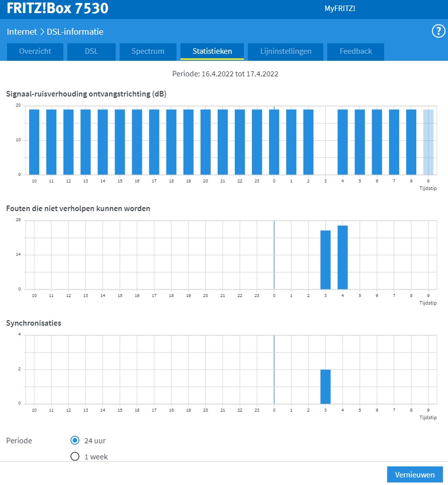Select the 24 uur period radio button

75,441
